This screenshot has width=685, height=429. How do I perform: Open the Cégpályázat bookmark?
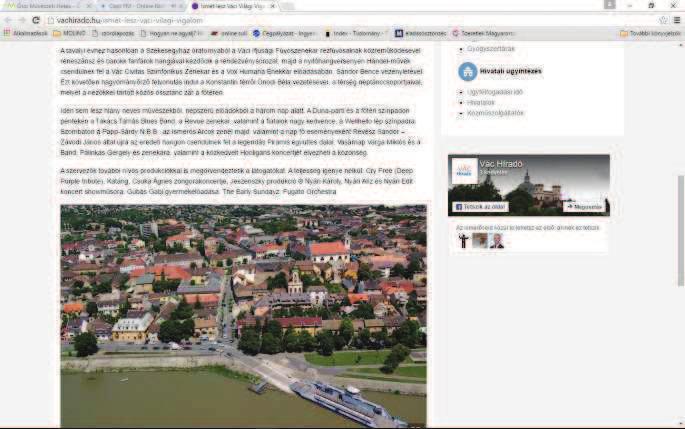[x=284, y=33]
